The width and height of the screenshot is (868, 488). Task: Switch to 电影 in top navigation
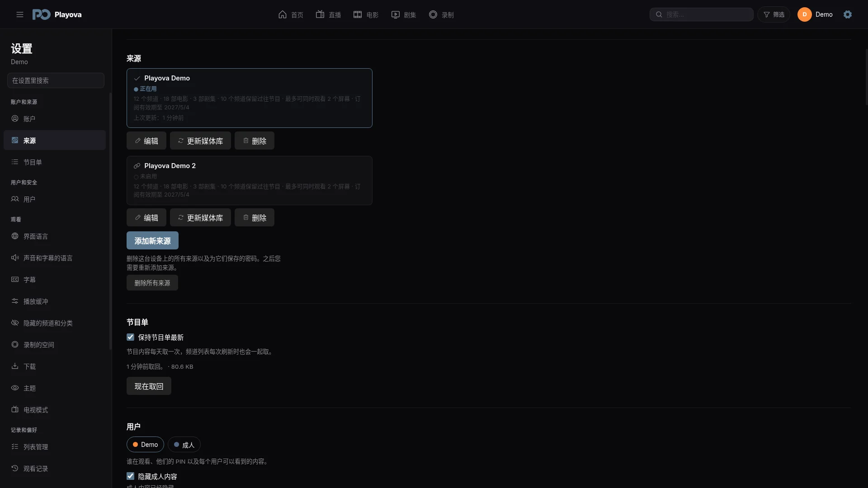(x=366, y=14)
